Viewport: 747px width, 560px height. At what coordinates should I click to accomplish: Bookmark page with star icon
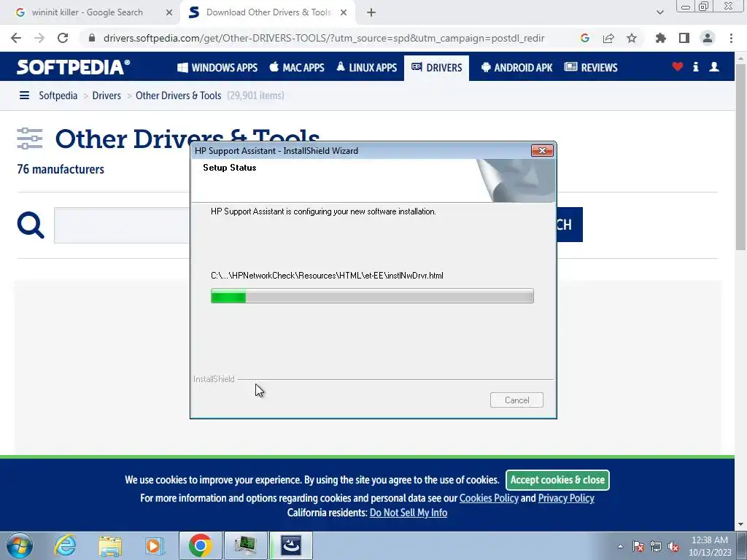tap(632, 38)
